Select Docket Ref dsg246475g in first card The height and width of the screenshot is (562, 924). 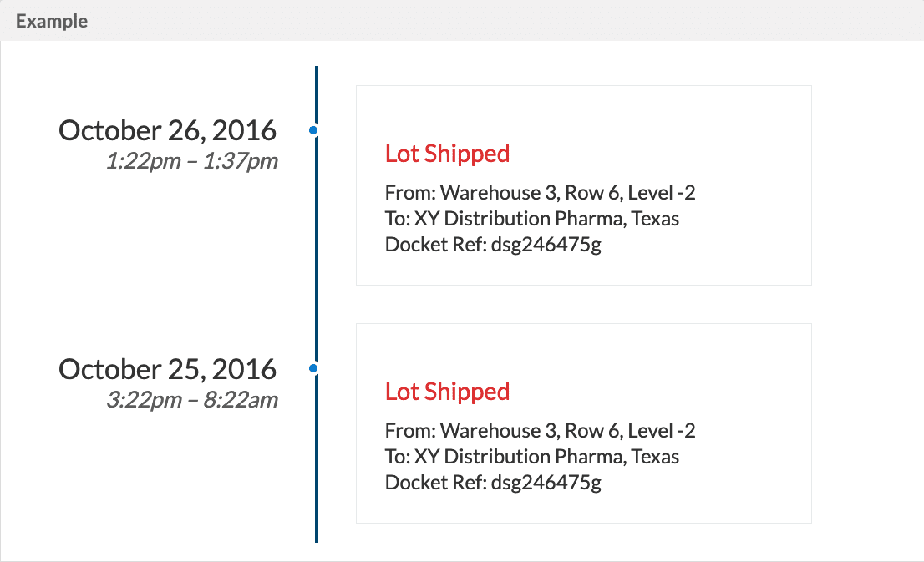point(493,245)
